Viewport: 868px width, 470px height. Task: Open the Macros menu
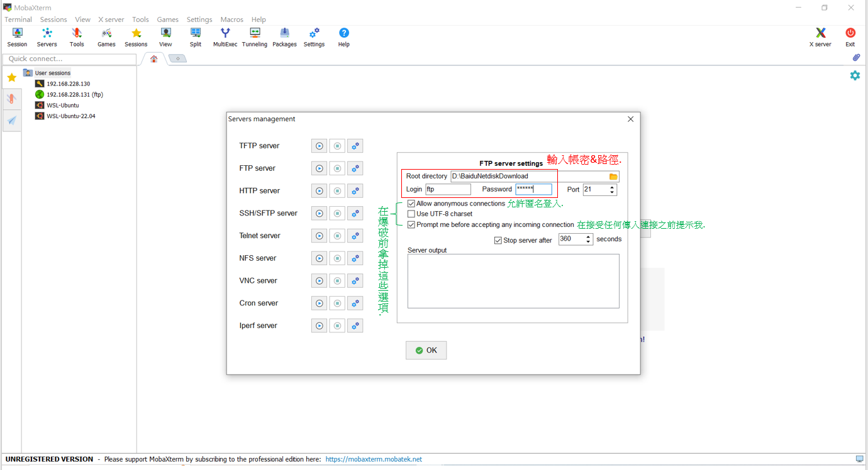[231, 19]
